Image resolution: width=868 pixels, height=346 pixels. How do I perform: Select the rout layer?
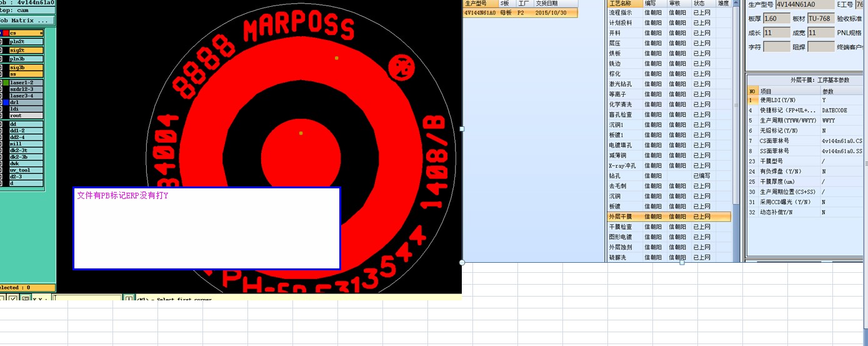click(26, 115)
